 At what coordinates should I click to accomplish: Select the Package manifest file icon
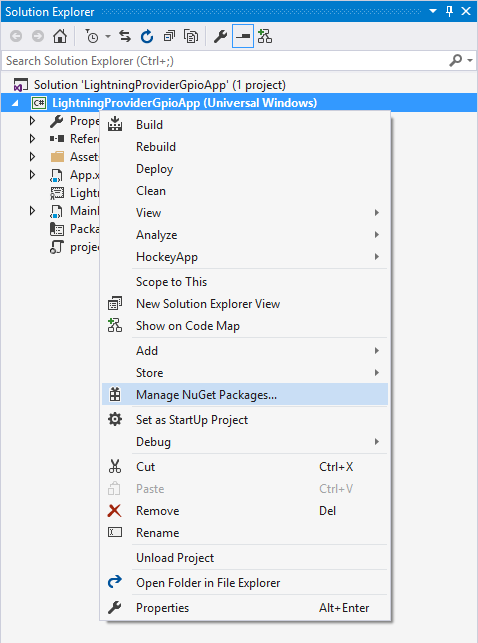tap(57, 229)
